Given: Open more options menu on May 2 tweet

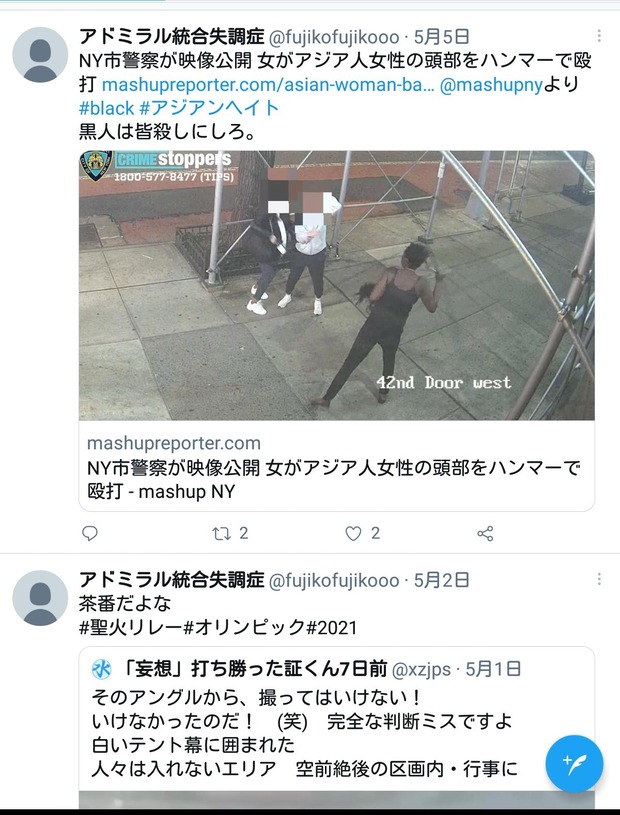Looking at the screenshot, I should 599,579.
